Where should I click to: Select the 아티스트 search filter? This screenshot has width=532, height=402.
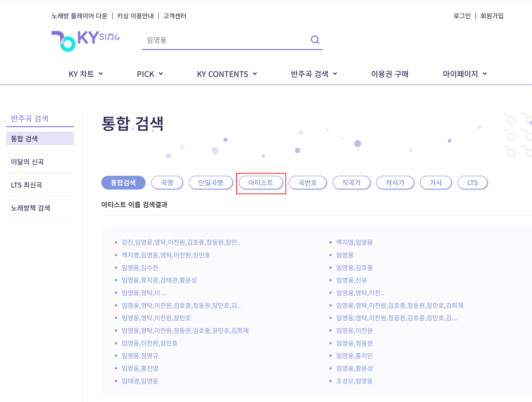click(x=261, y=183)
